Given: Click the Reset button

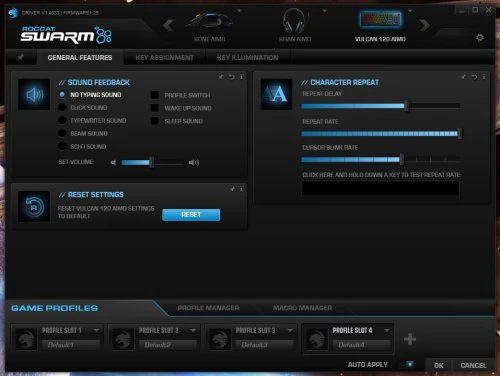Looking at the screenshot, I should (x=191, y=215).
